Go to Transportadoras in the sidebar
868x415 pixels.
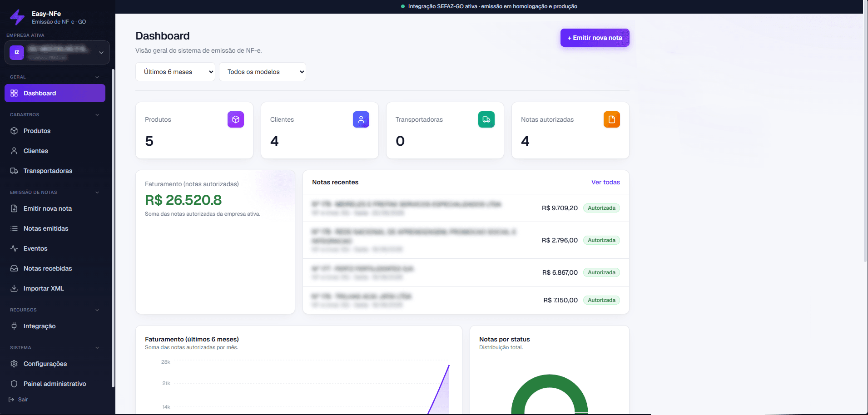point(55,171)
